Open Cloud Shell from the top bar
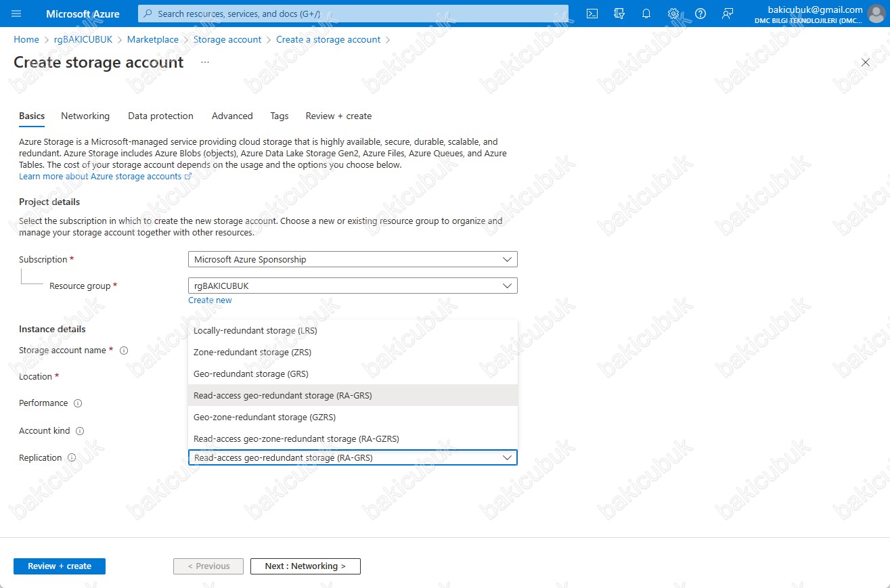This screenshot has width=890, height=588. click(592, 14)
